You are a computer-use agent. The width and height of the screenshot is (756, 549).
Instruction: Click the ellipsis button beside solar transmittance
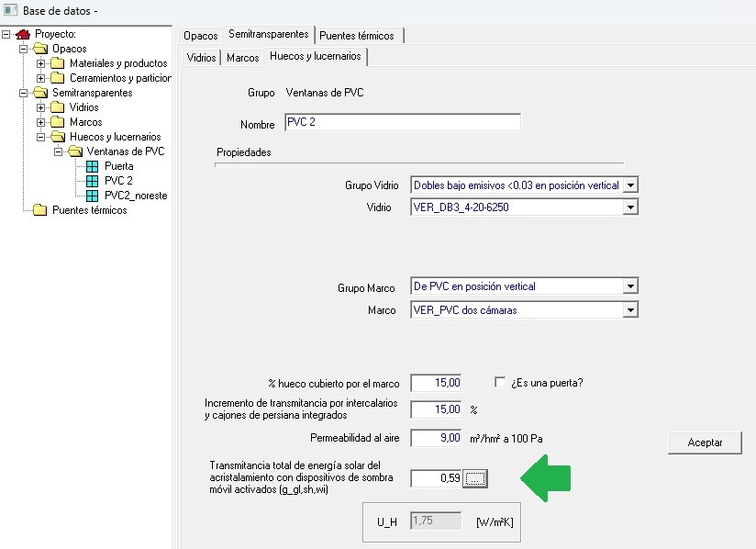coord(475,478)
